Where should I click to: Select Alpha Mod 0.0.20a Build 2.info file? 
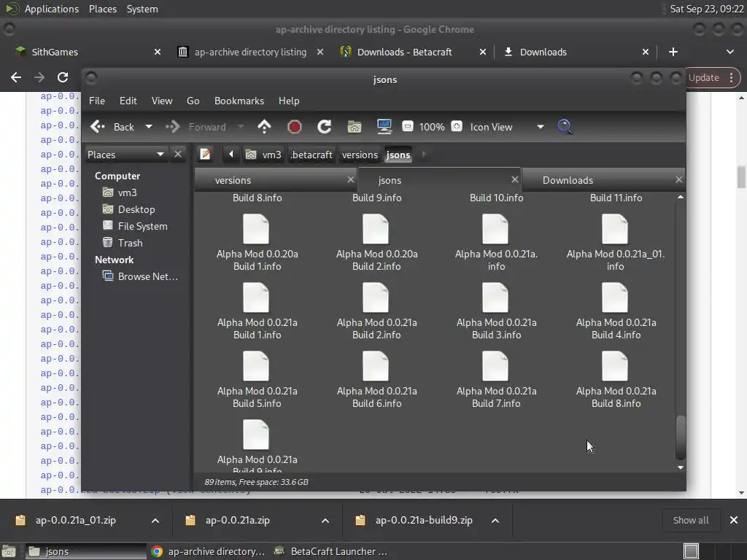coord(376,243)
